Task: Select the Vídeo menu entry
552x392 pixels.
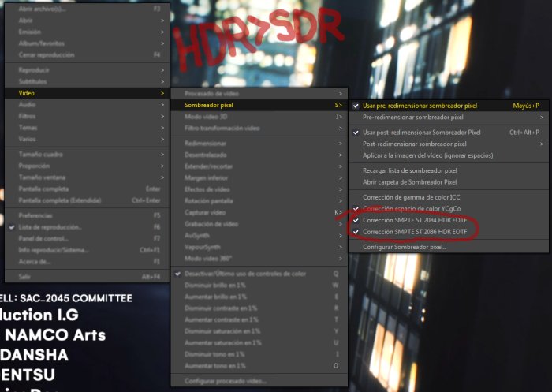Action: click(x=87, y=93)
